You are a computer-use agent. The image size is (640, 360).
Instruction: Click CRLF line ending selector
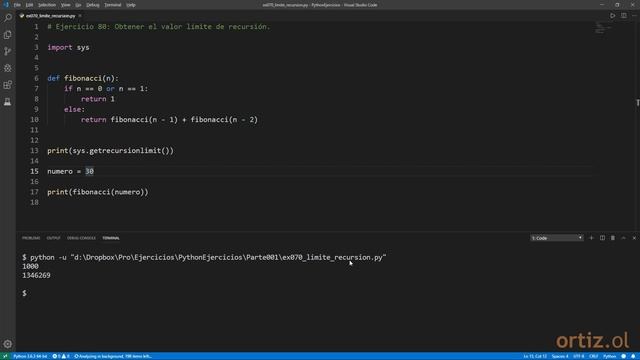point(593,356)
